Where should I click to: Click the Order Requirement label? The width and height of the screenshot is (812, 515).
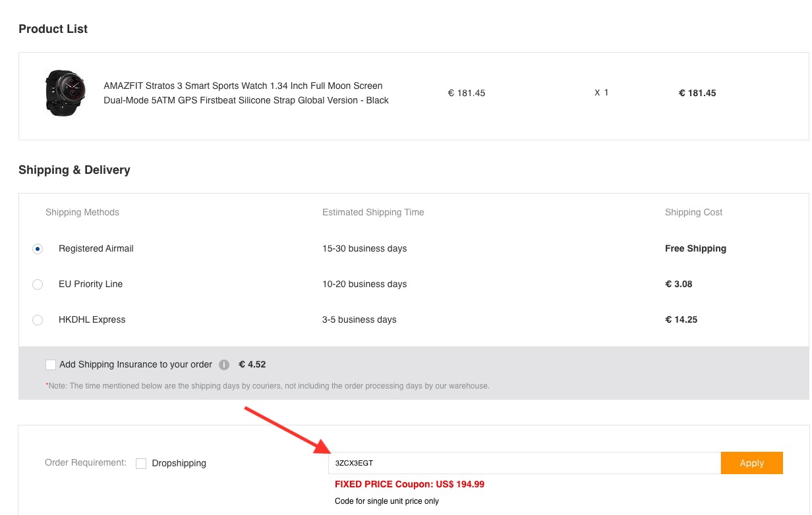[86, 462]
